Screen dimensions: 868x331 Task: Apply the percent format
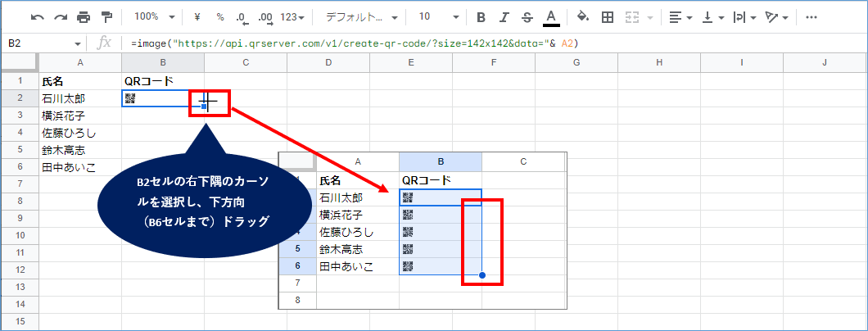(219, 17)
